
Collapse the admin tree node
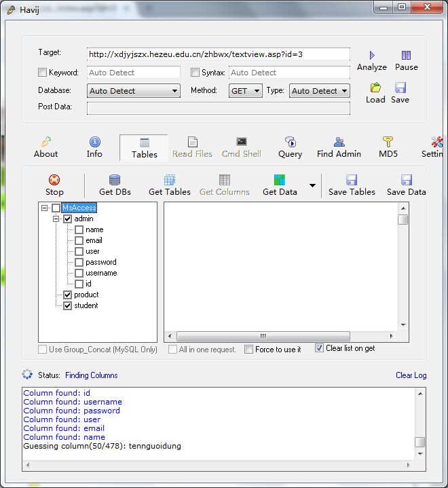click(56, 219)
